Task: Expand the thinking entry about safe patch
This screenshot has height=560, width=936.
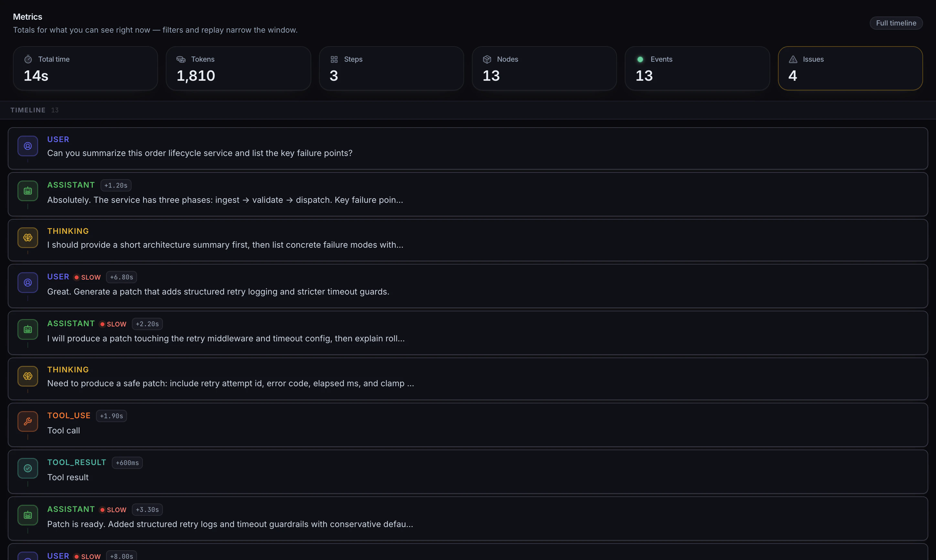Action: (x=230, y=383)
